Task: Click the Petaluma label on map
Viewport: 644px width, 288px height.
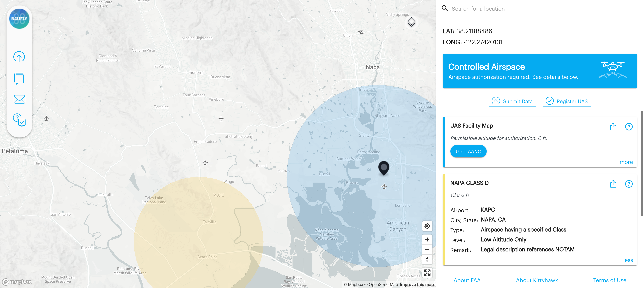Action: [15, 151]
